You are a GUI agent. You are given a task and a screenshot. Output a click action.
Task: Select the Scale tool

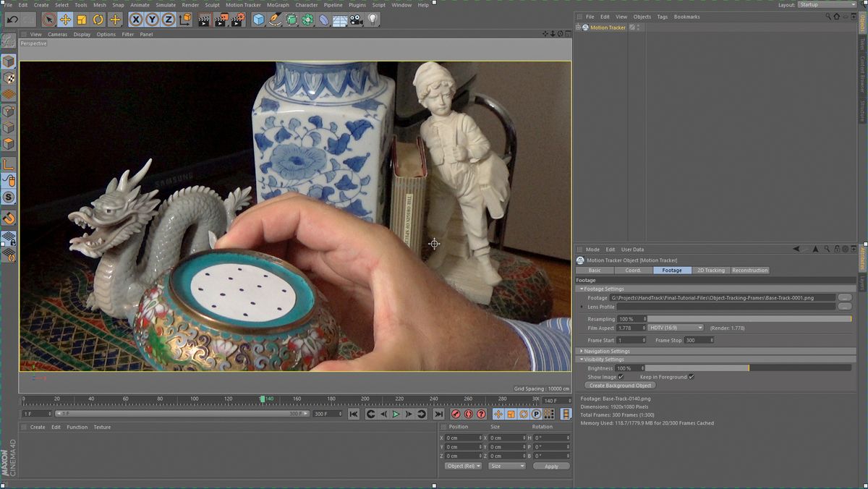[80, 20]
